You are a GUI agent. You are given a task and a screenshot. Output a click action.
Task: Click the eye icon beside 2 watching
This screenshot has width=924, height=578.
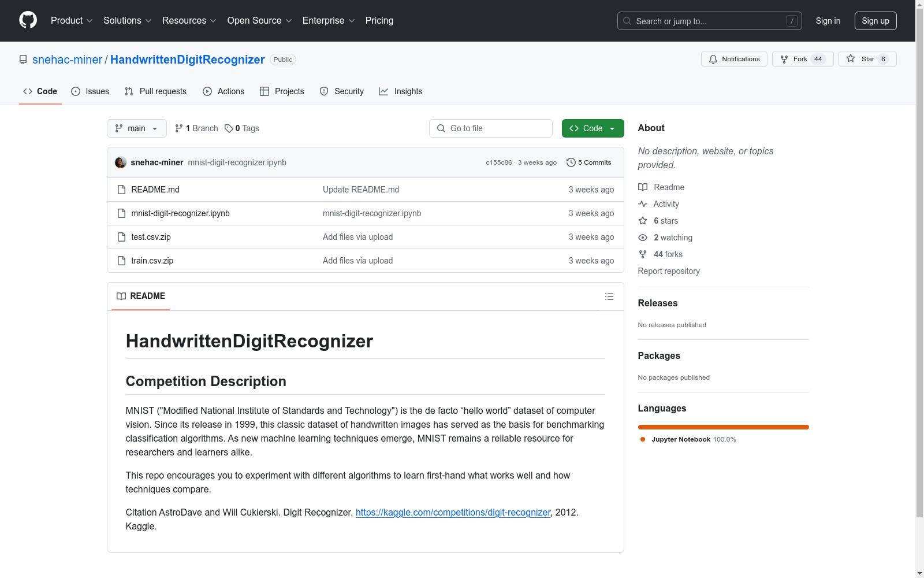pyautogui.click(x=643, y=238)
